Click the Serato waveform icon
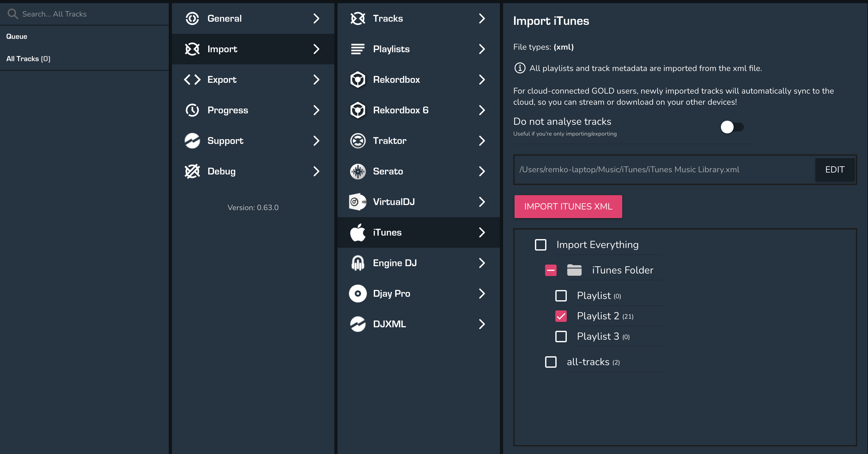The image size is (868, 454). [x=358, y=171]
